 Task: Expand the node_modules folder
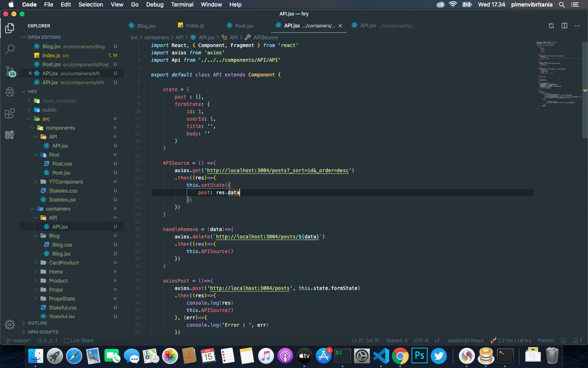(59, 101)
